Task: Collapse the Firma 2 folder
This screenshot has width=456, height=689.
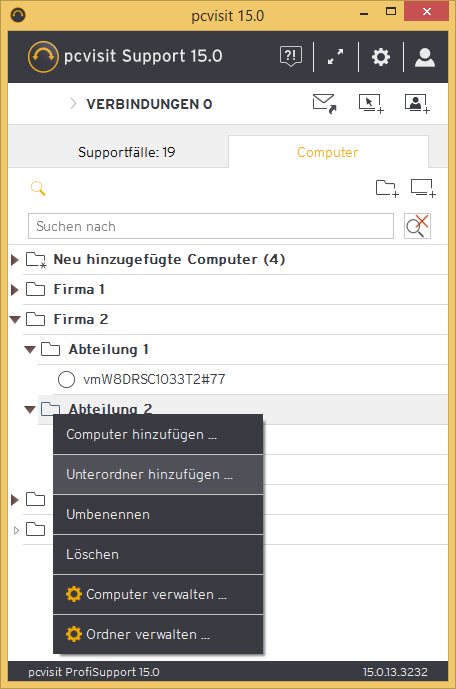Action: pyautogui.click(x=15, y=319)
